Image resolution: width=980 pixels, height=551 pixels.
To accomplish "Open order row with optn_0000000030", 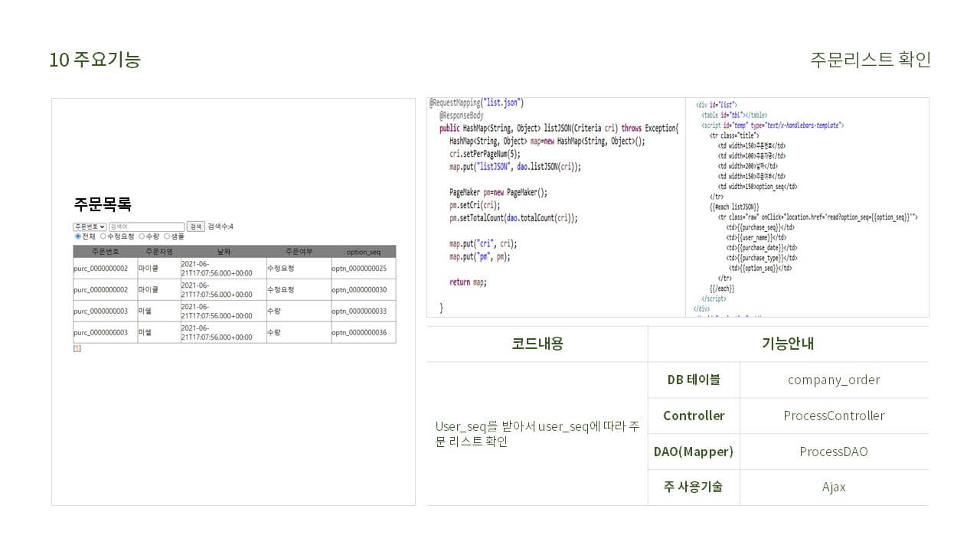I will [234, 290].
